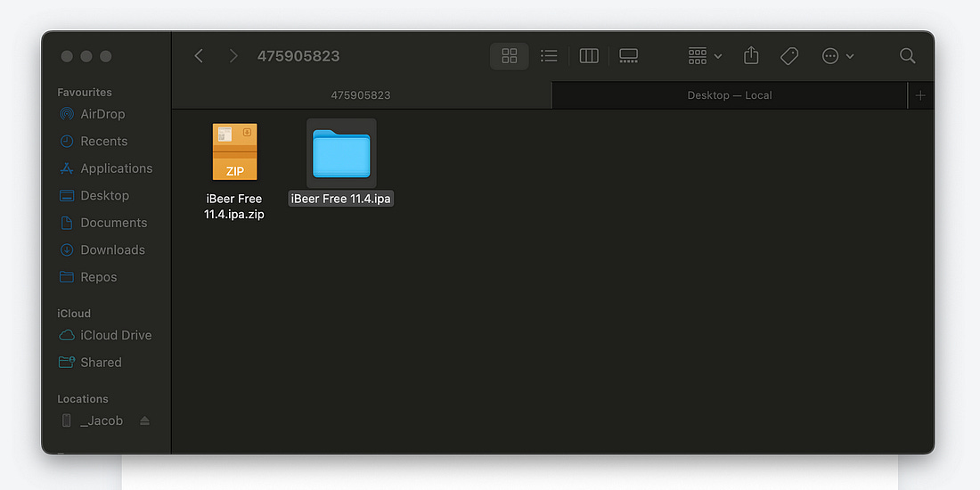980x490 pixels.
Task: Click the Share toolbar icon
Action: (751, 56)
